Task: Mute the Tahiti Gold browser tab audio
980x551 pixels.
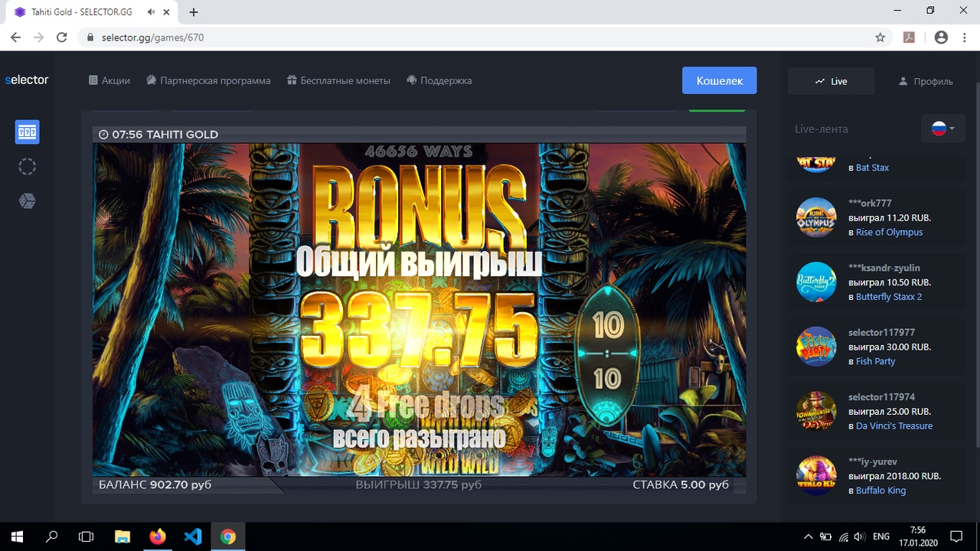Action: tap(153, 12)
